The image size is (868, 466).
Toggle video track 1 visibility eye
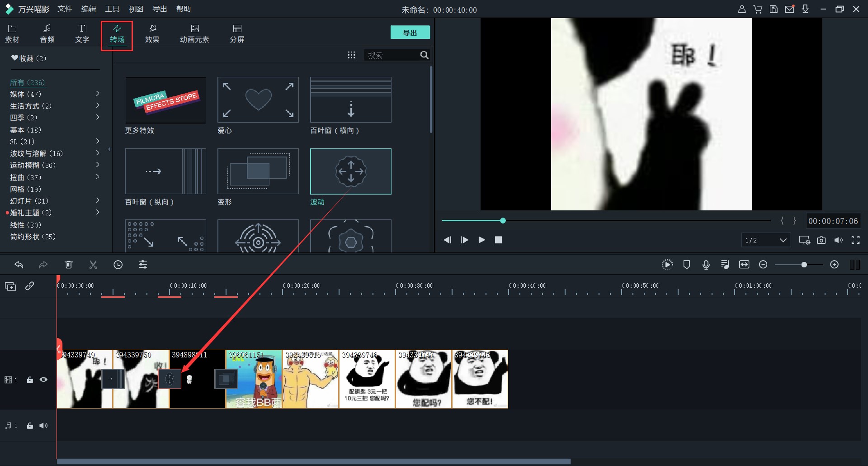43,380
